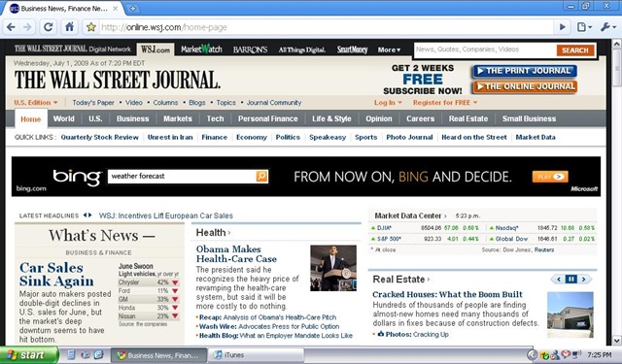Open the Health section chevron heading
The height and width of the screenshot is (364, 622).
(x=213, y=233)
